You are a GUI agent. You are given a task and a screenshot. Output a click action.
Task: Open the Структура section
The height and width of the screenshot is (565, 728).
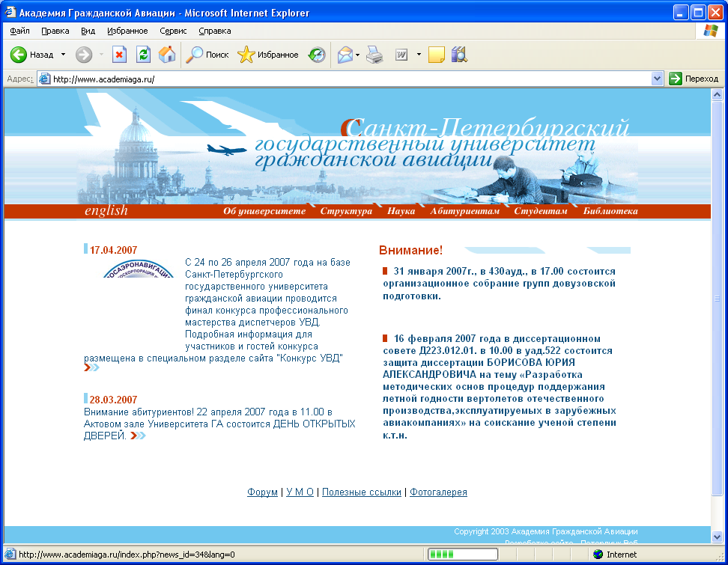346,211
